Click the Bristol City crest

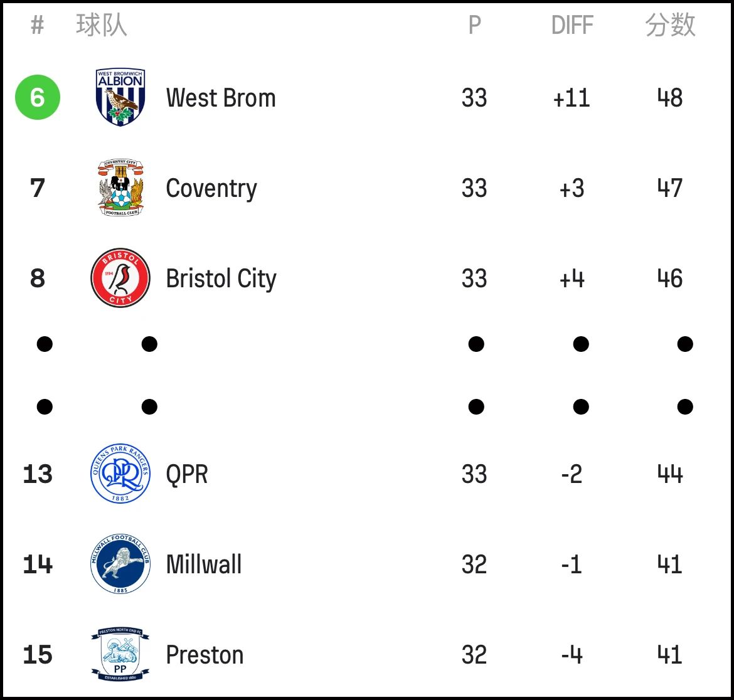click(120, 278)
